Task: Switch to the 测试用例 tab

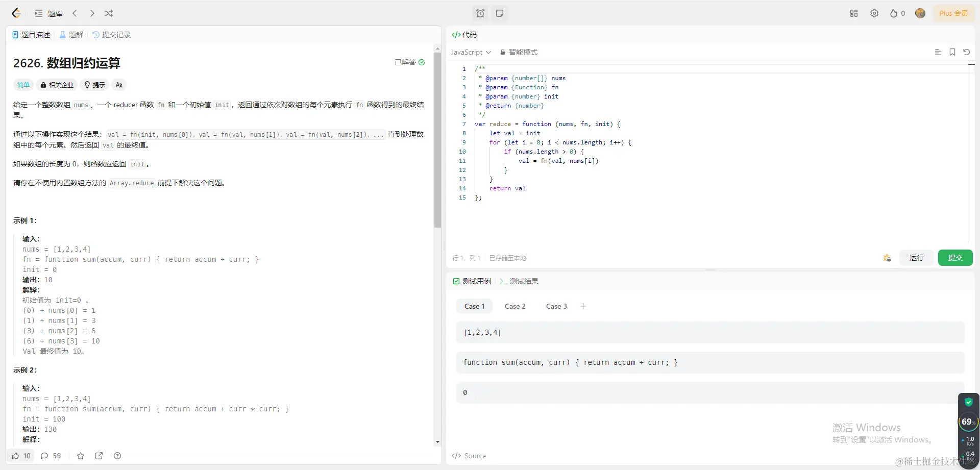Action: [x=472, y=281]
